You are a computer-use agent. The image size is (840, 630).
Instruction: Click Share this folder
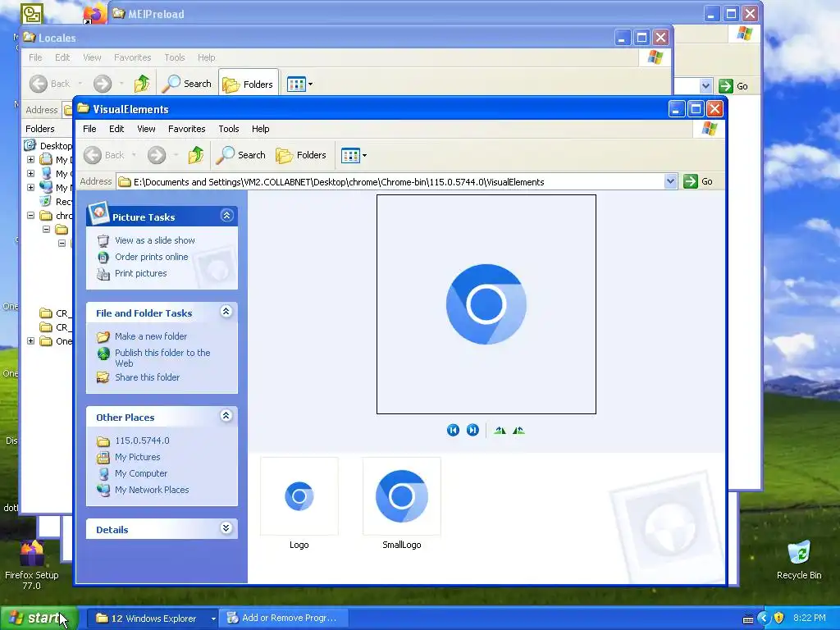pos(148,377)
